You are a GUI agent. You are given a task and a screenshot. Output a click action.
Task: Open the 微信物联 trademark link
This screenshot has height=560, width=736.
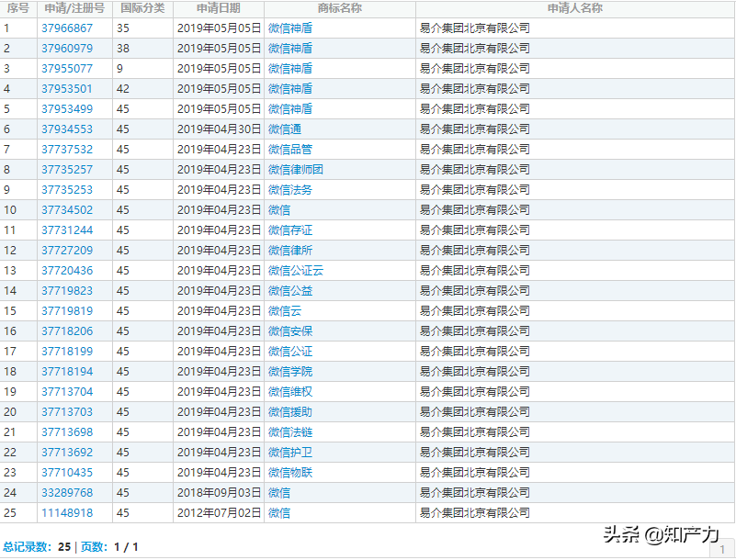coord(290,472)
